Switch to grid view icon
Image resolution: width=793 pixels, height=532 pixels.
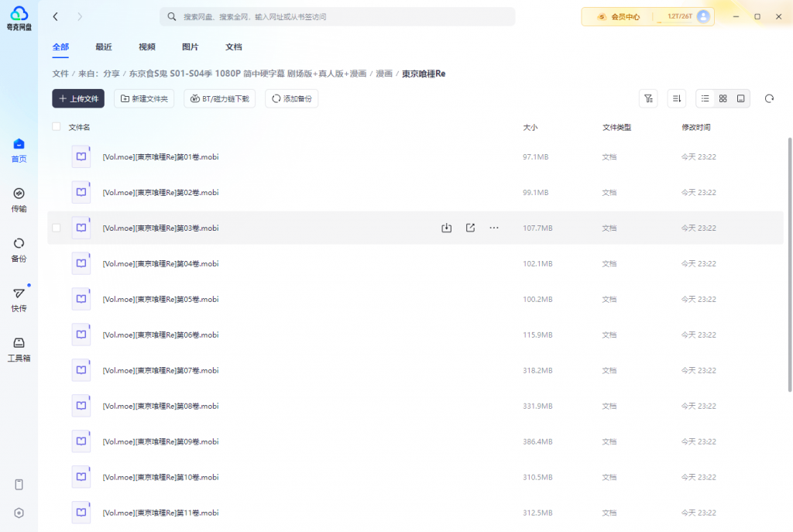pos(723,98)
